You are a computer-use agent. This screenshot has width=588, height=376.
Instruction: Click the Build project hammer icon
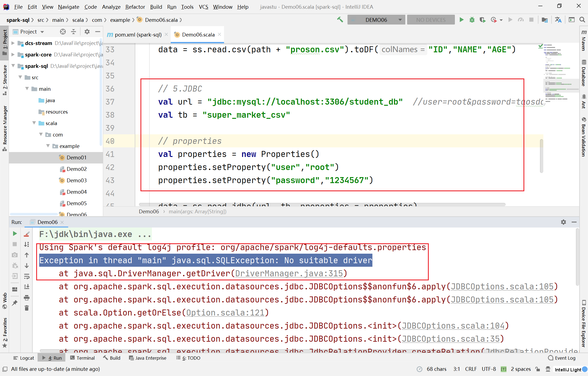click(x=340, y=20)
